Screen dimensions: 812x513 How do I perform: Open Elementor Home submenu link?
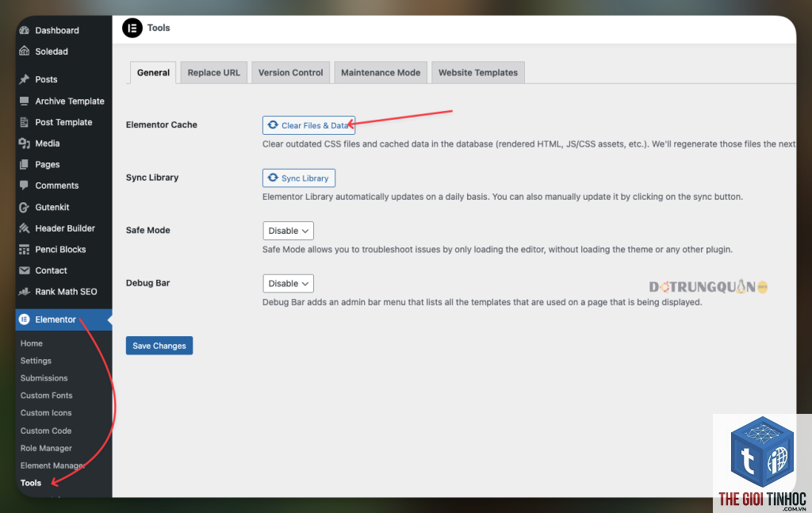click(32, 343)
